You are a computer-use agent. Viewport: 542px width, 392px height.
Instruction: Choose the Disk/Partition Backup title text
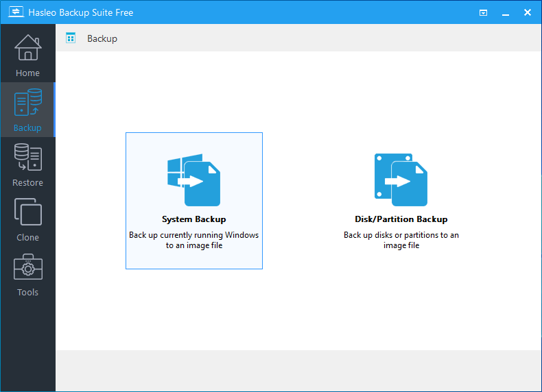[x=401, y=219]
